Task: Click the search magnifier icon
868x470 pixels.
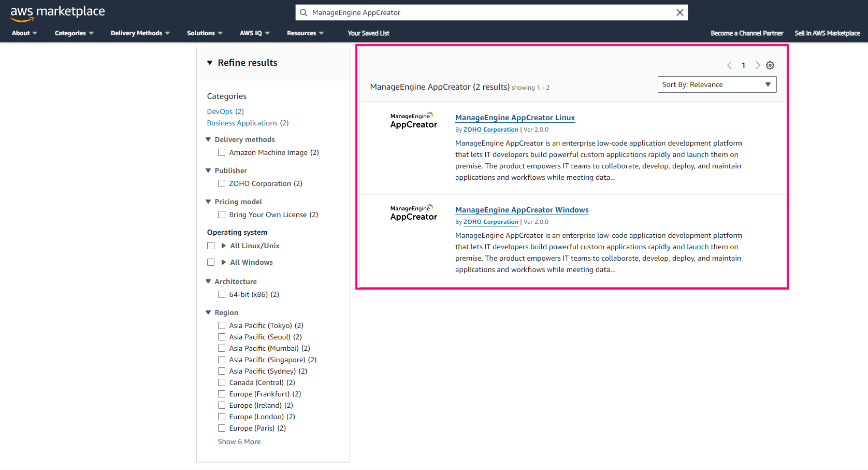Action: pyautogui.click(x=304, y=12)
